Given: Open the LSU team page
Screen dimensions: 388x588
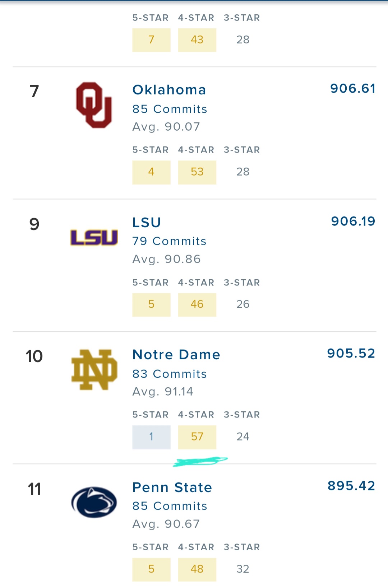Looking at the screenshot, I should click(147, 223).
